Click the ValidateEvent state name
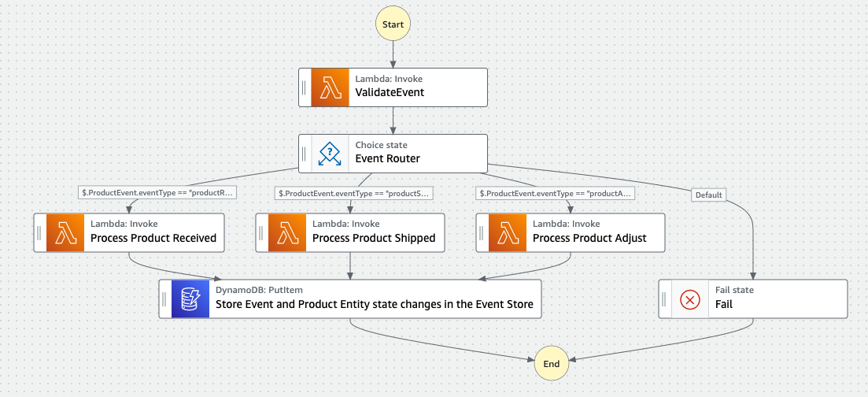Image resolution: width=868 pixels, height=397 pixels. coord(390,93)
